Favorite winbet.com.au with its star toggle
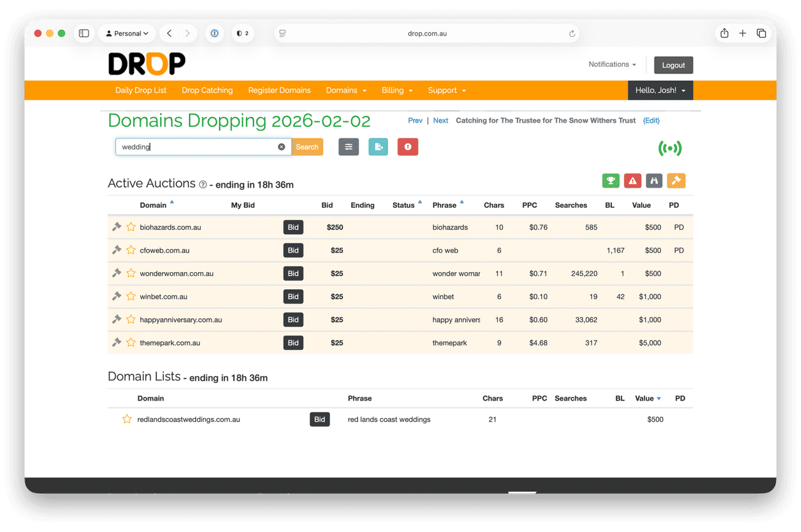The width and height of the screenshot is (801, 532). (x=131, y=296)
